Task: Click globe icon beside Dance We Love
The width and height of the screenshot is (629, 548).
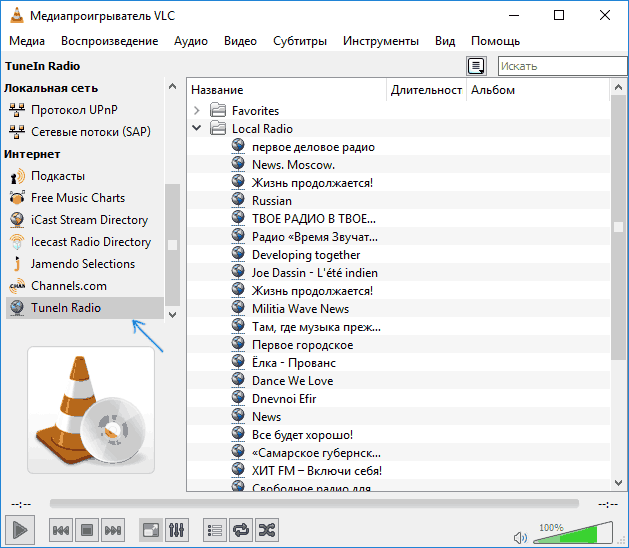Action: tap(238, 379)
